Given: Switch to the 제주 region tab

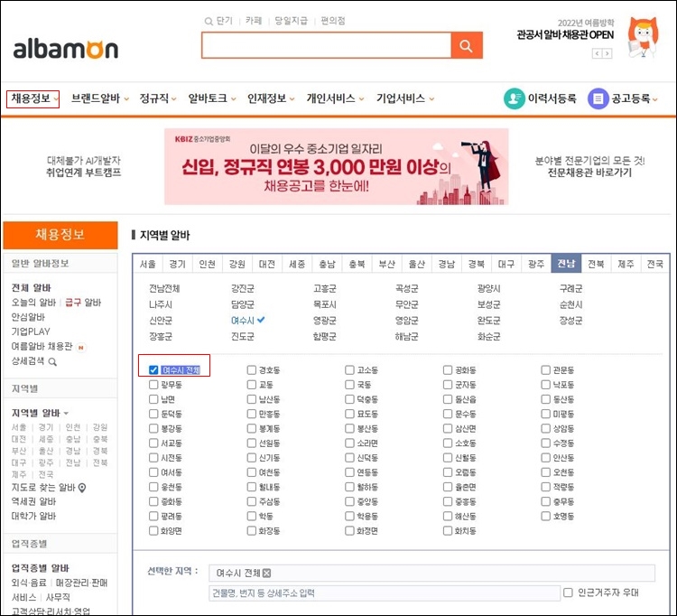Looking at the screenshot, I should coord(626,264).
